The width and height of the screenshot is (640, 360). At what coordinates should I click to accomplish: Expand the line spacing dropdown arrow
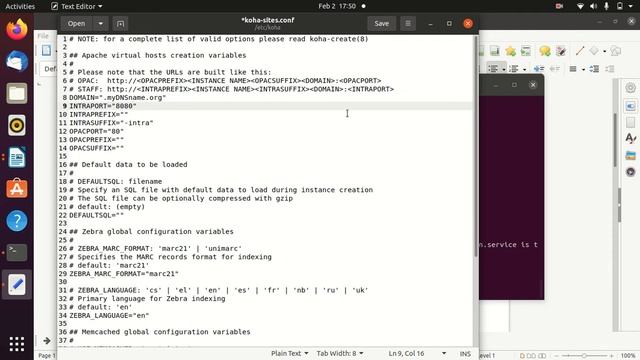[583, 69]
